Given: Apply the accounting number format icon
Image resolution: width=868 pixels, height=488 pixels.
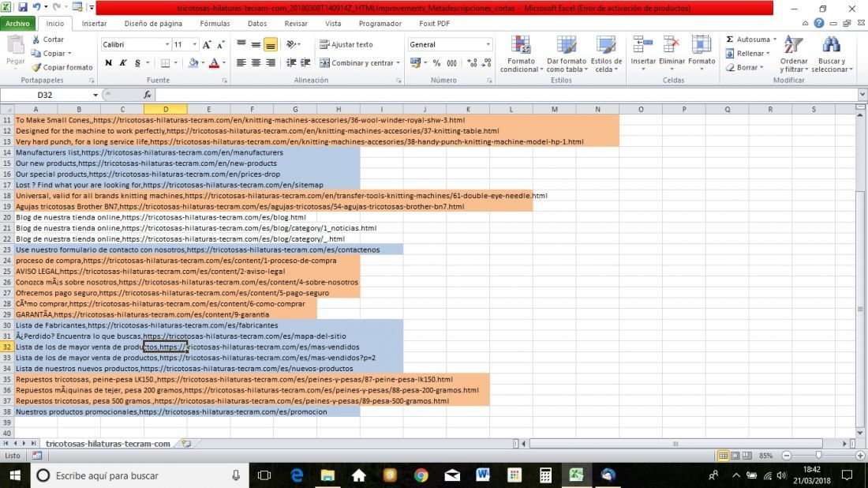Looking at the screenshot, I should (x=415, y=62).
